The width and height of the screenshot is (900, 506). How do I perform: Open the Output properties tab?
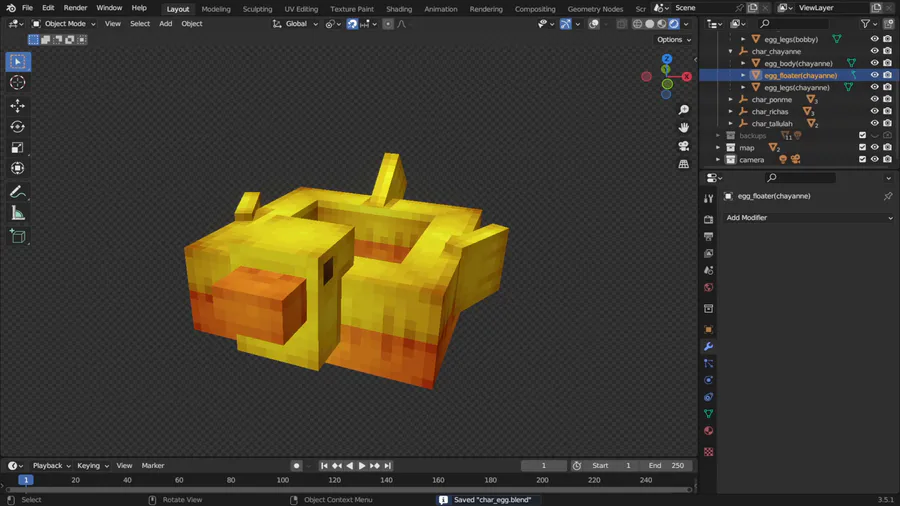tap(708, 236)
